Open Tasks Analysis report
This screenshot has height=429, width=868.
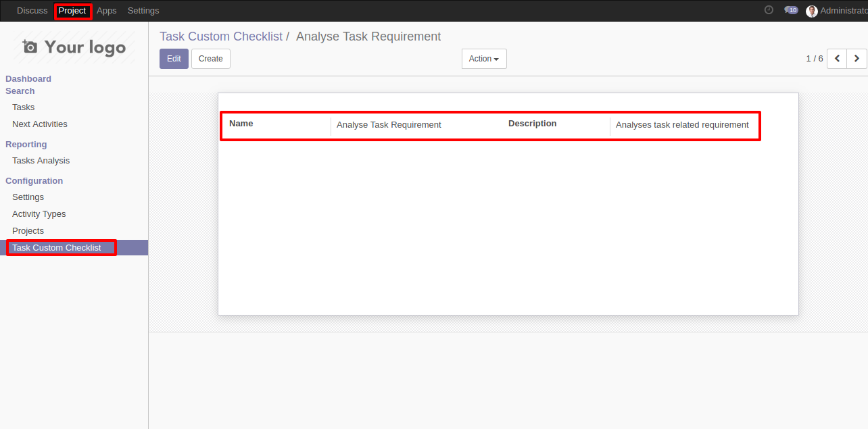point(41,161)
